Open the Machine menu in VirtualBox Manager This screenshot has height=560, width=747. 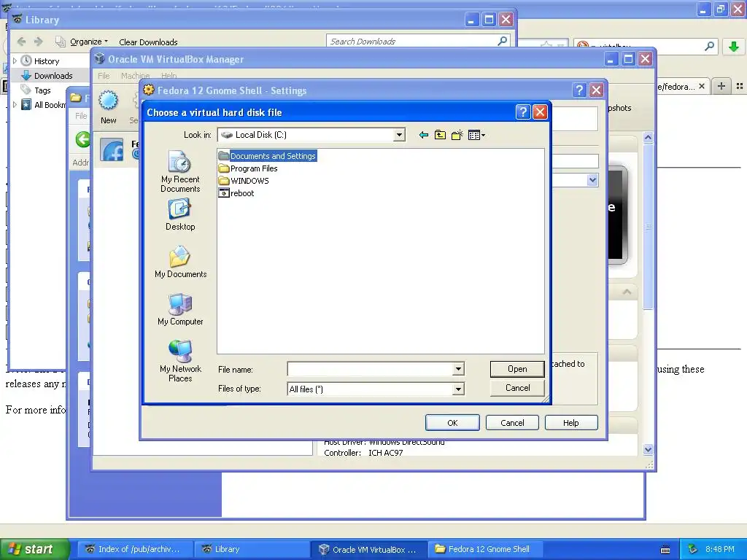[x=135, y=76]
